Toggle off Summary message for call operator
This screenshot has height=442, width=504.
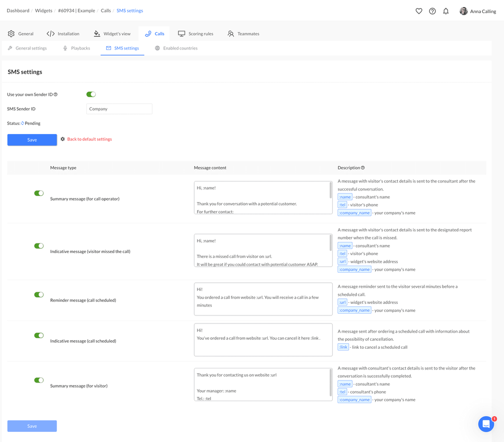[39, 193]
